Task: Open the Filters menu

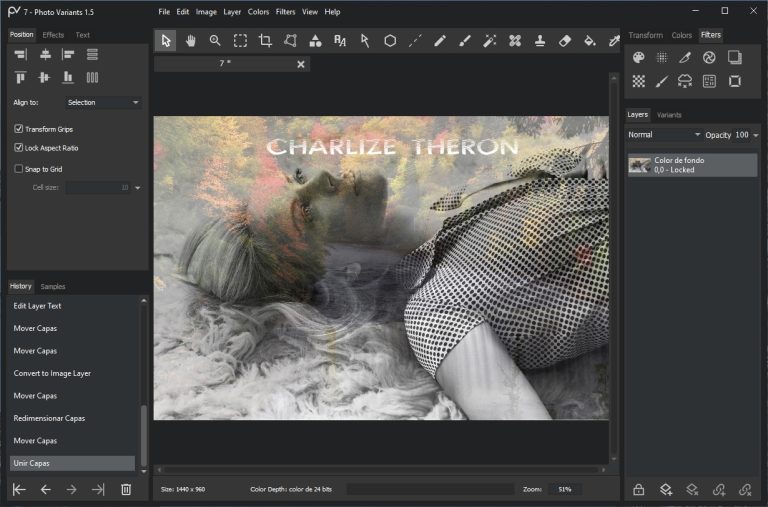Action: click(285, 12)
